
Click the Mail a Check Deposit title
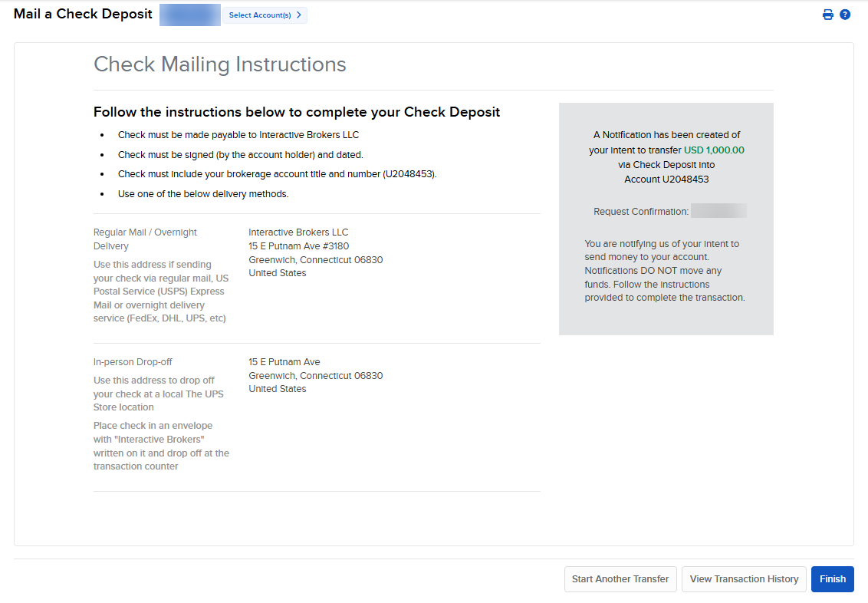pyautogui.click(x=83, y=13)
